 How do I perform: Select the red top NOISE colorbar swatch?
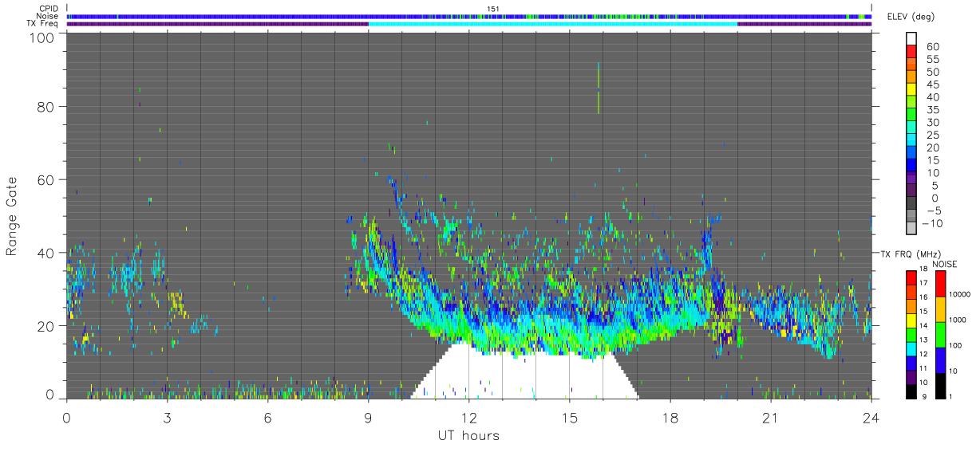[x=940, y=284]
